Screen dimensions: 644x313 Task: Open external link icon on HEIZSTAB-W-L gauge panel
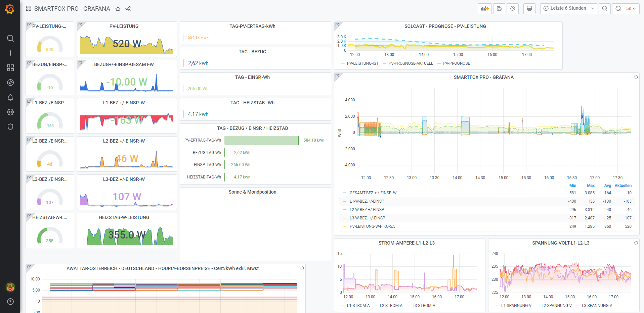(x=29, y=216)
